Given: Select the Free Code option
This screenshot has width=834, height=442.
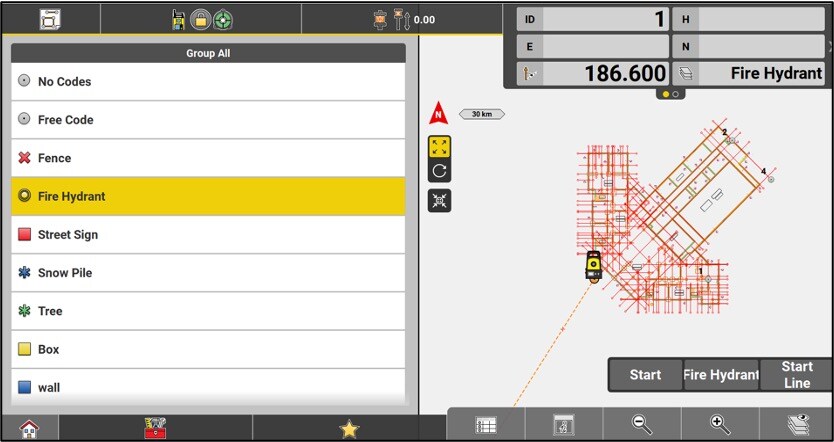Looking at the screenshot, I should coord(208,120).
